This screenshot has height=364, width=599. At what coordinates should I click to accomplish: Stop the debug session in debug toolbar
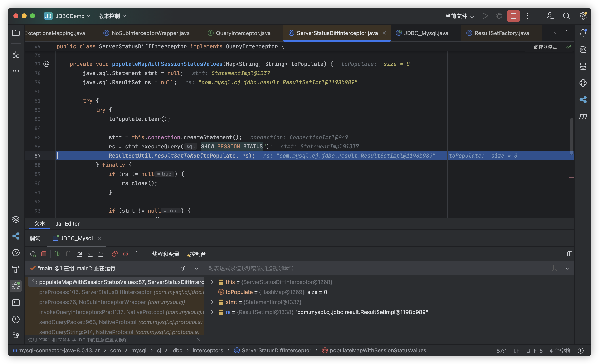tap(44, 254)
